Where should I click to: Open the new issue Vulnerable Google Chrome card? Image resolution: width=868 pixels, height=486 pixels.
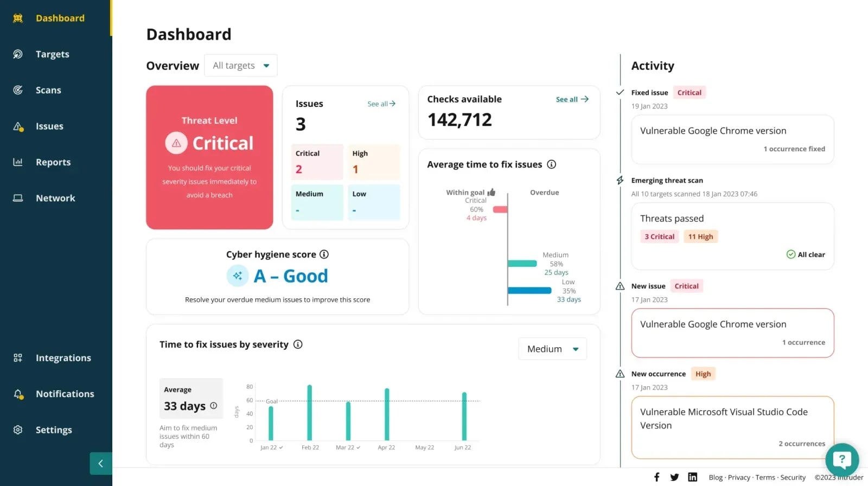pyautogui.click(x=732, y=333)
